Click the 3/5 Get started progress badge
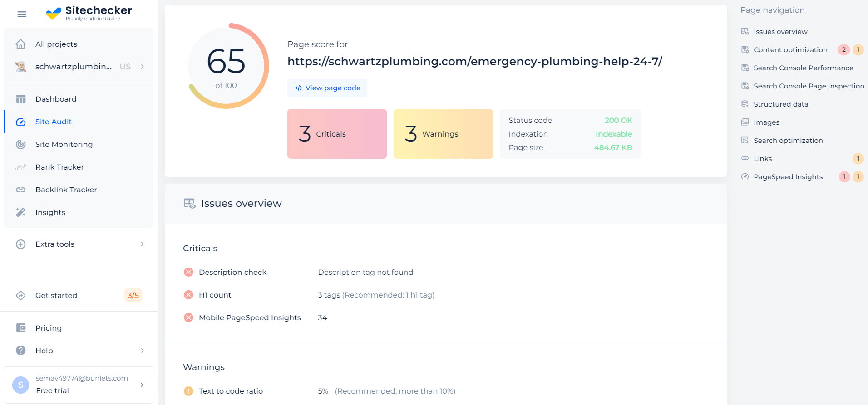This screenshot has height=405, width=868. (x=133, y=295)
